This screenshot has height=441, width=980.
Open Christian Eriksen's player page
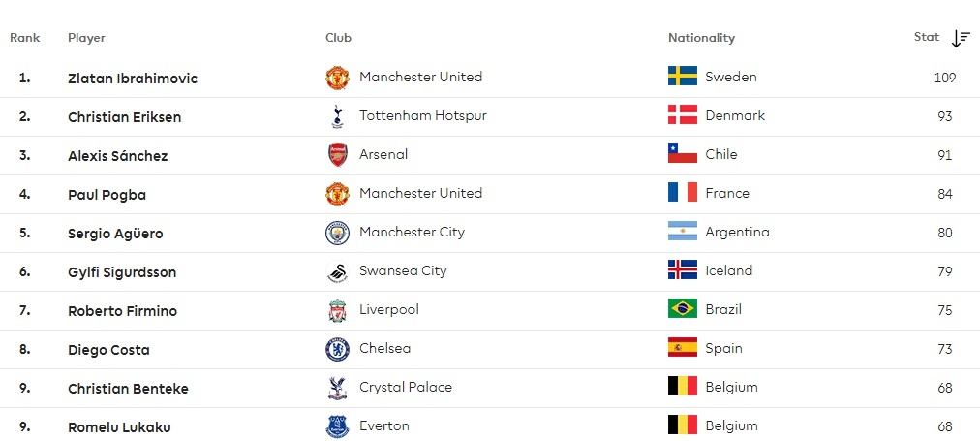124,117
